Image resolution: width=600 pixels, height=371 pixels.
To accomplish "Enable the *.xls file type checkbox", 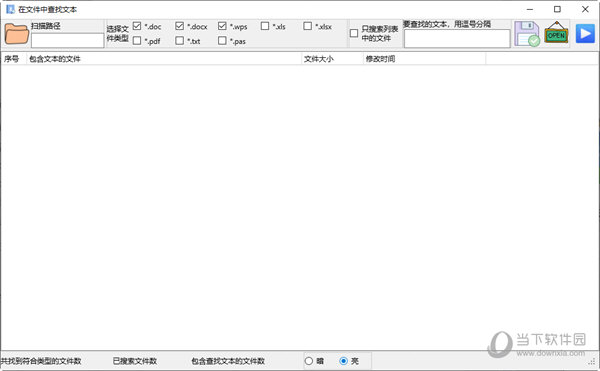I will pyautogui.click(x=265, y=26).
